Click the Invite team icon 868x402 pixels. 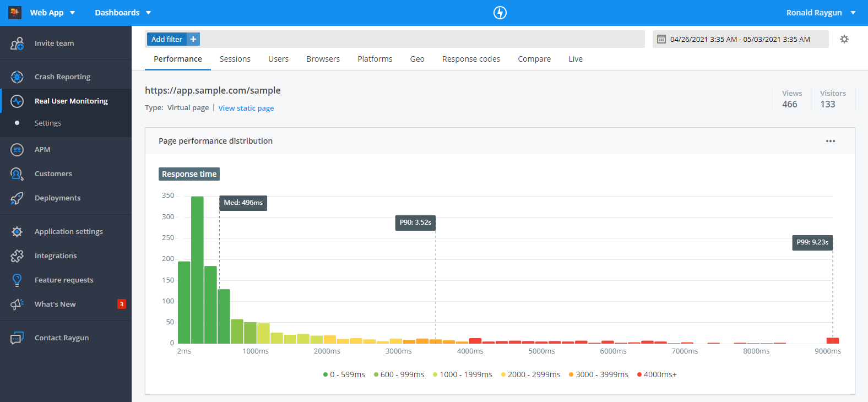pos(17,43)
